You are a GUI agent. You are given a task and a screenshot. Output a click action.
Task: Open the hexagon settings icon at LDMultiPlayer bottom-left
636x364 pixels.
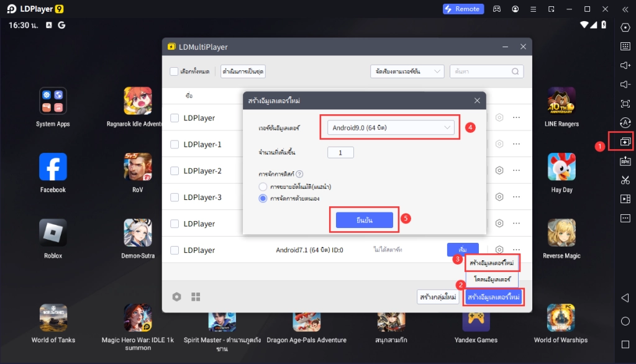pos(176,297)
